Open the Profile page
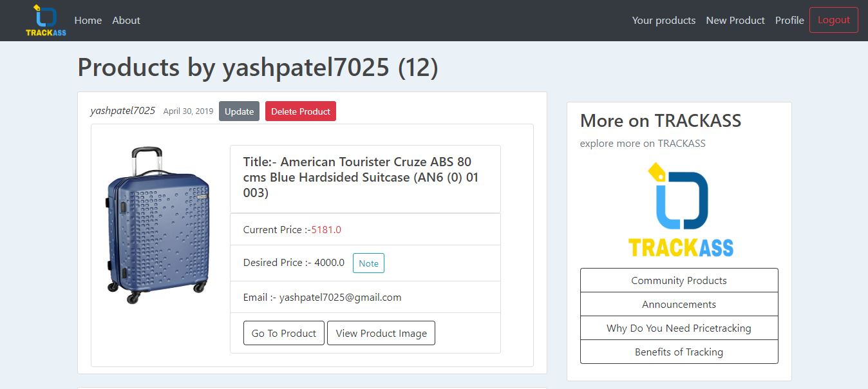Image resolution: width=868 pixels, height=389 pixels. tap(789, 21)
